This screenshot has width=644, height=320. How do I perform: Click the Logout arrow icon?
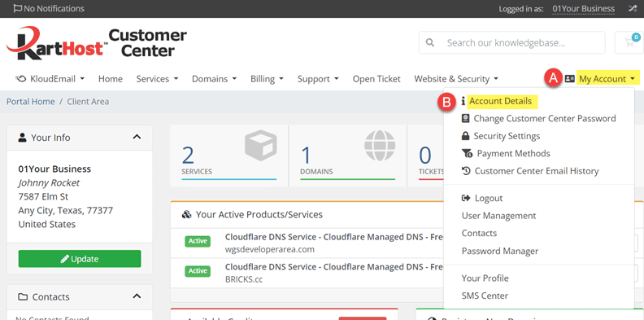click(x=466, y=198)
